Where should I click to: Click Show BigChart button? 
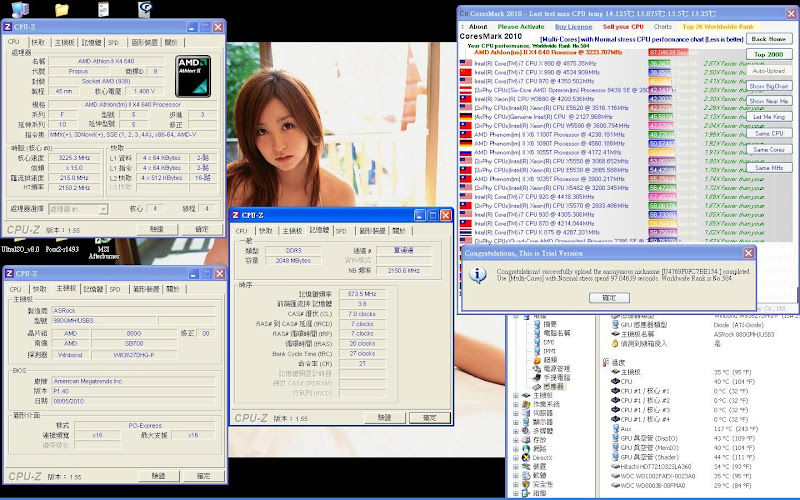point(769,86)
